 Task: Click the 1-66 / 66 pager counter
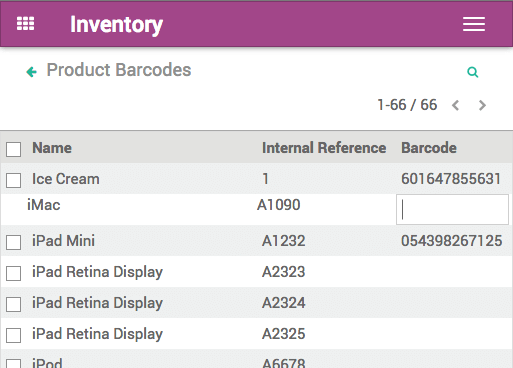coord(407,105)
